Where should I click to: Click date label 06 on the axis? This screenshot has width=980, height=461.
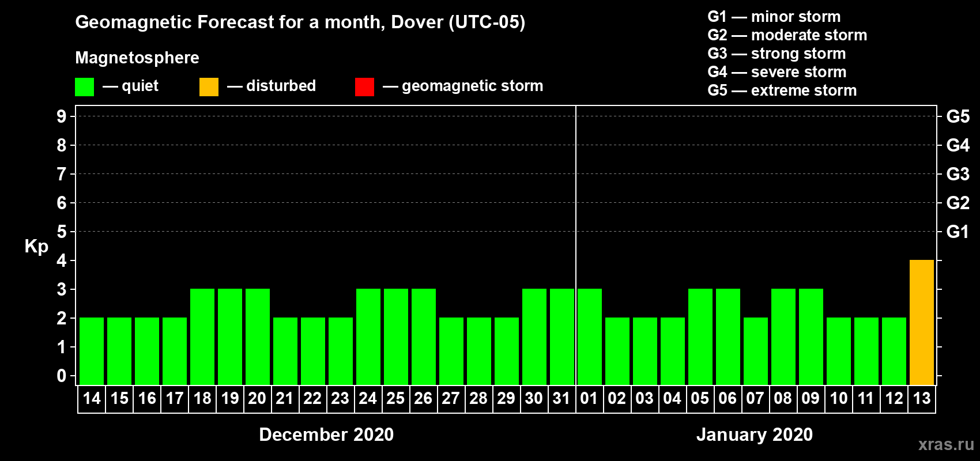point(728,398)
